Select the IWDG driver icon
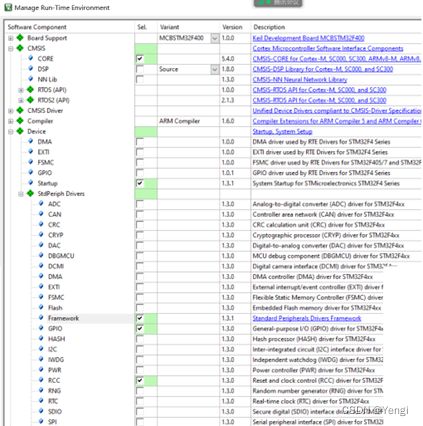The height and width of the screenshot is (426, 423). coord(41,359)
